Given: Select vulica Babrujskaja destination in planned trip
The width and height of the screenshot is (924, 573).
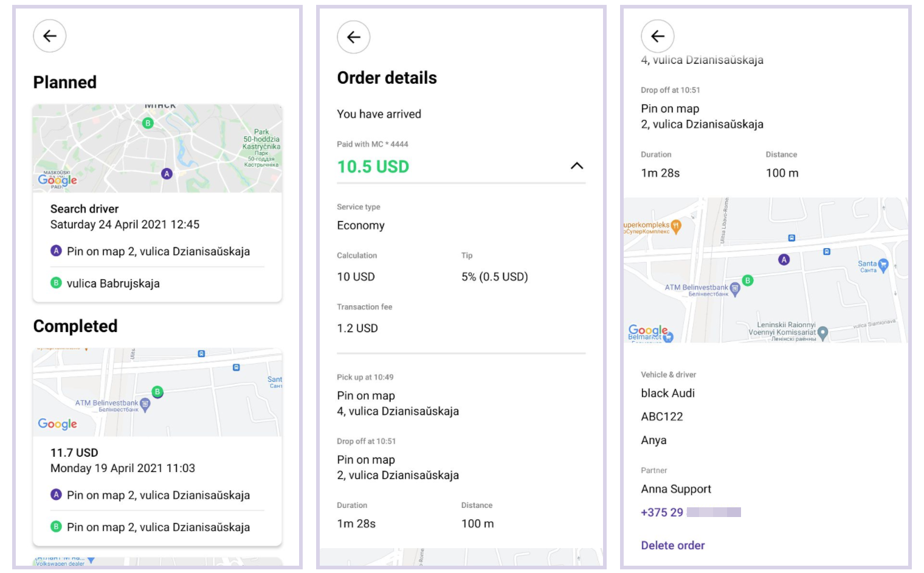Looking at the screenshot, I should coord(113,283).
